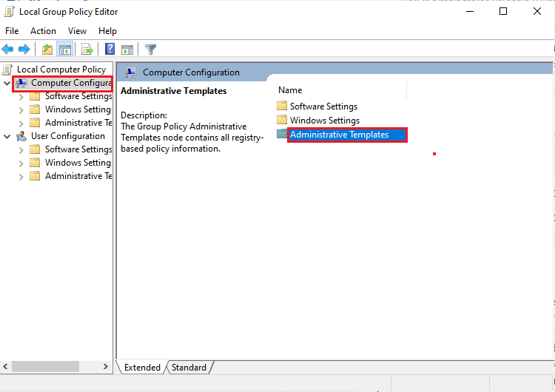Select Software Settings under User Configuration tree

coord(78,149)
